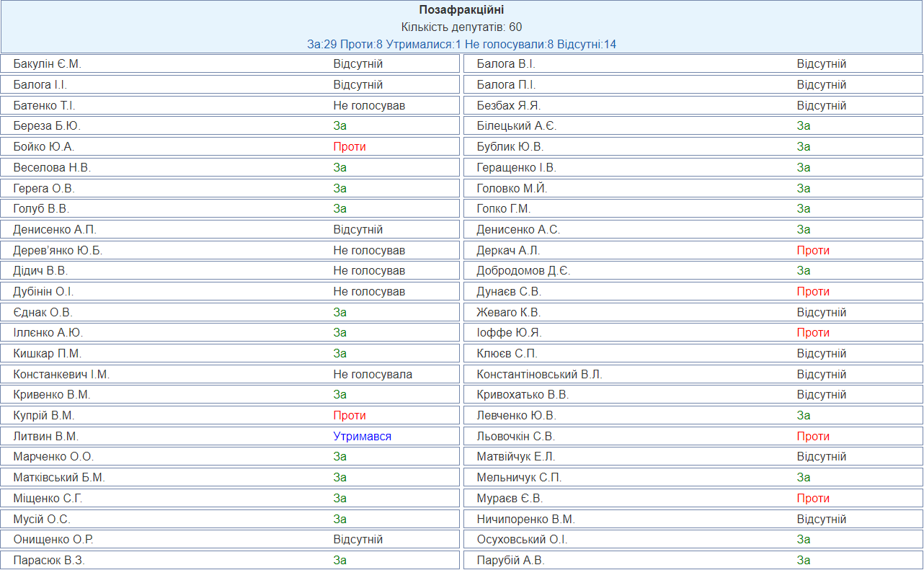Click deputy name Парасюк В.З.

click(x=49, y=561)
